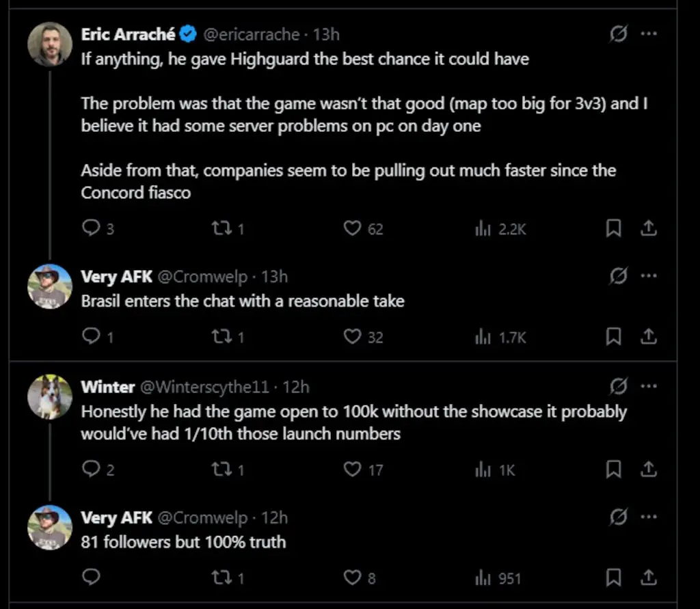Share Eric Arraché's tweet
Screen dimensions: 700x609
pyautogui.click(x=649, y=228)
